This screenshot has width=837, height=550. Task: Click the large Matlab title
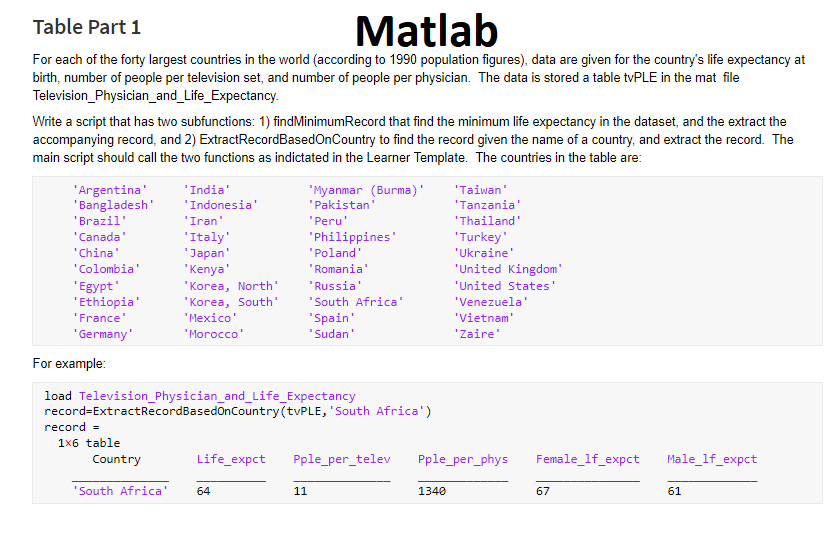(426, 31)
